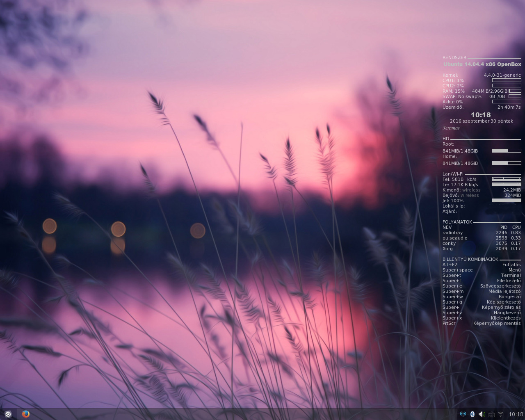Click the 'RENDSZER' section header
The width and height of the screenshot is (525, 420).
click(454, 58)
